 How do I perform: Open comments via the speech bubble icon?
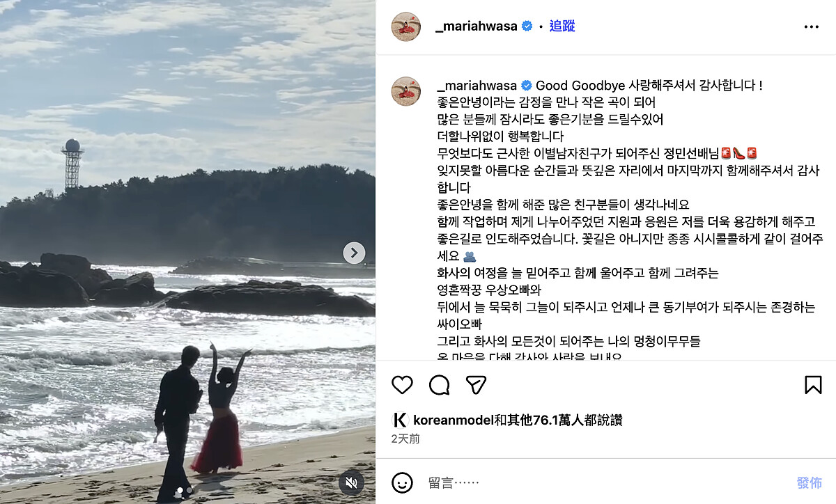[439, 385]
